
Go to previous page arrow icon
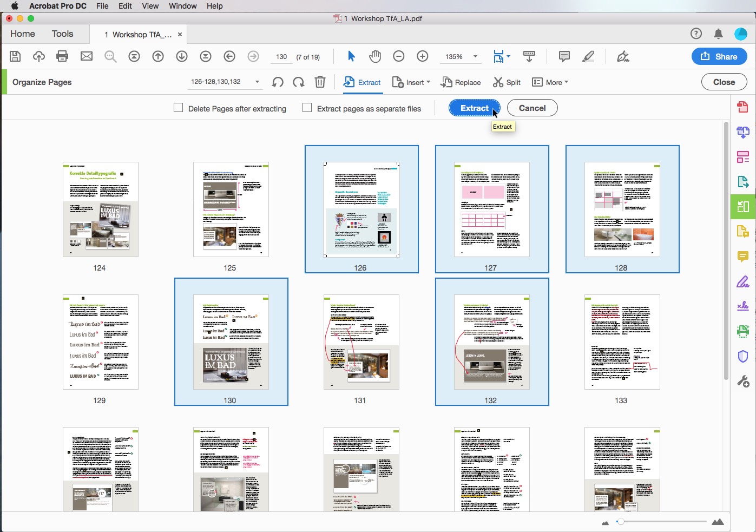point(158,56)
